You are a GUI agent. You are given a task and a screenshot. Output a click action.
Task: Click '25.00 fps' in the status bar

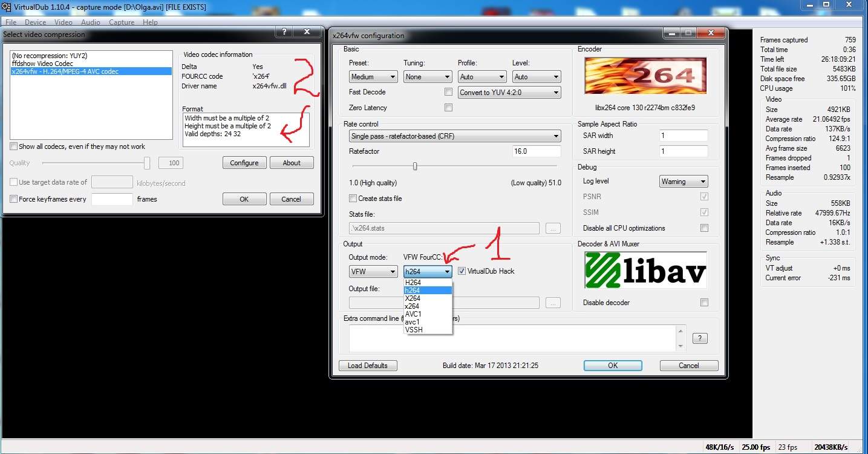click(757, 447)
